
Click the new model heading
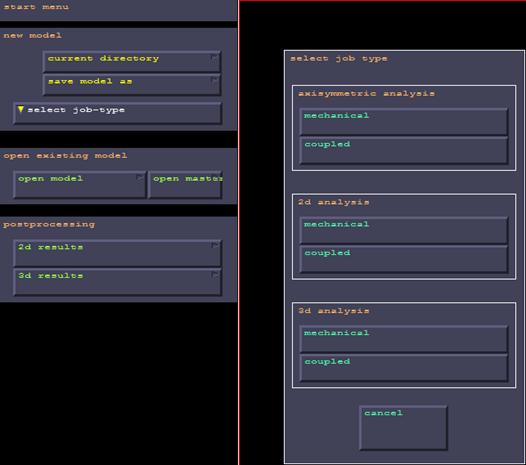coord(33,35)
